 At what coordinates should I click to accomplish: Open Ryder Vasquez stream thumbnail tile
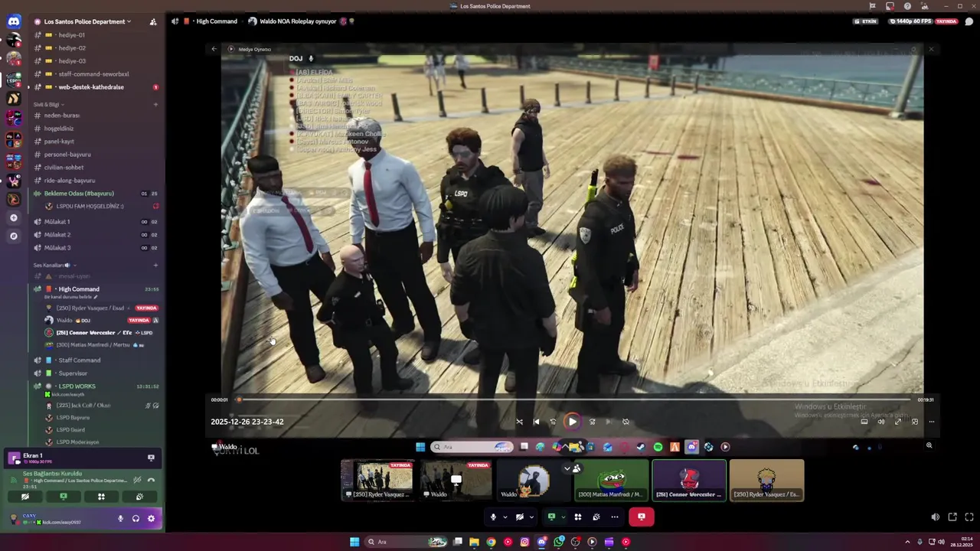coord(377,480)
